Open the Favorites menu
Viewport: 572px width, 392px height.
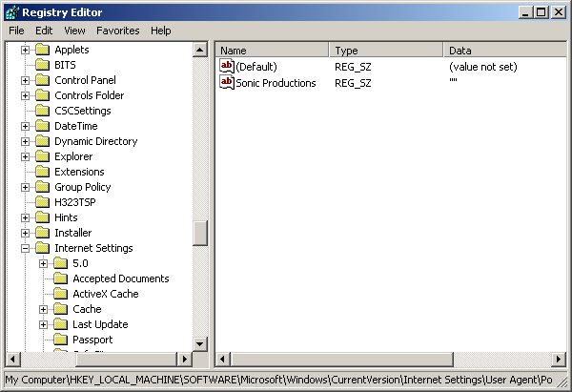click(x=117, y=31)
